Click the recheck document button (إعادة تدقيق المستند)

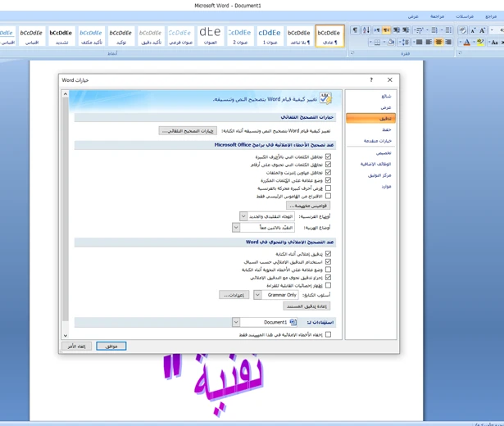click(x=306, y=306)
